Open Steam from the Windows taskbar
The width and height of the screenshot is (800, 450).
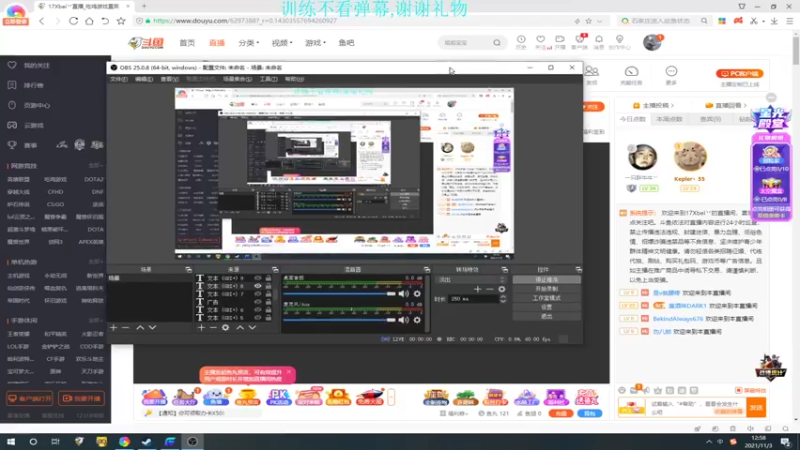[x=147, y=442]
